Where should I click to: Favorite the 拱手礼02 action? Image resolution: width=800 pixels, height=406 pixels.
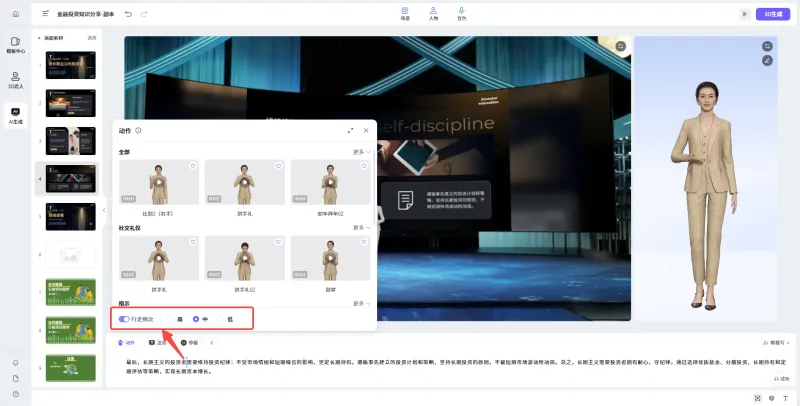278,242
